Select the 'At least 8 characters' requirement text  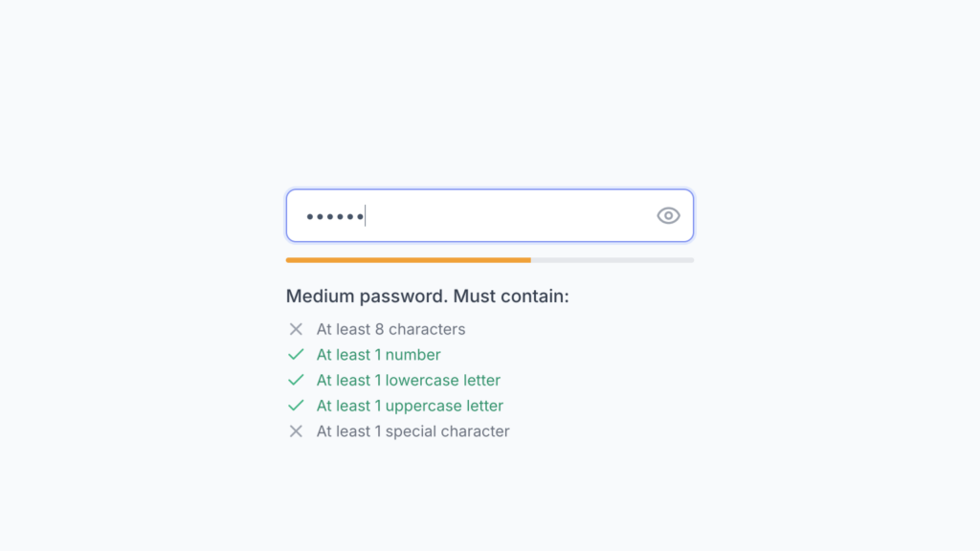(x=390, y=329)
